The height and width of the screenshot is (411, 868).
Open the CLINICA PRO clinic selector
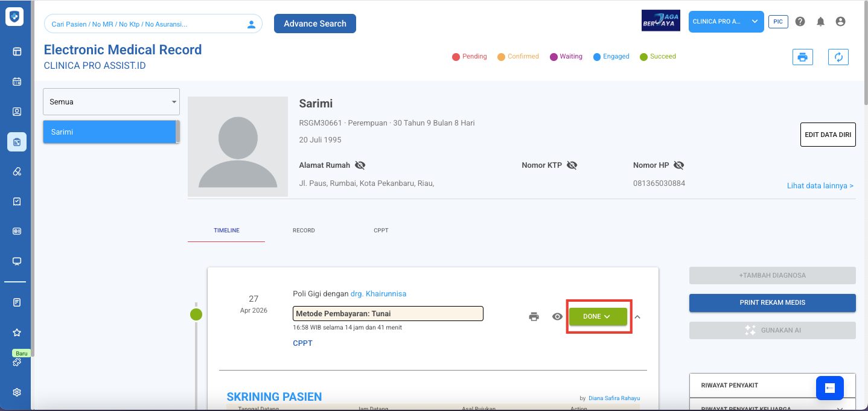[726, 22]
